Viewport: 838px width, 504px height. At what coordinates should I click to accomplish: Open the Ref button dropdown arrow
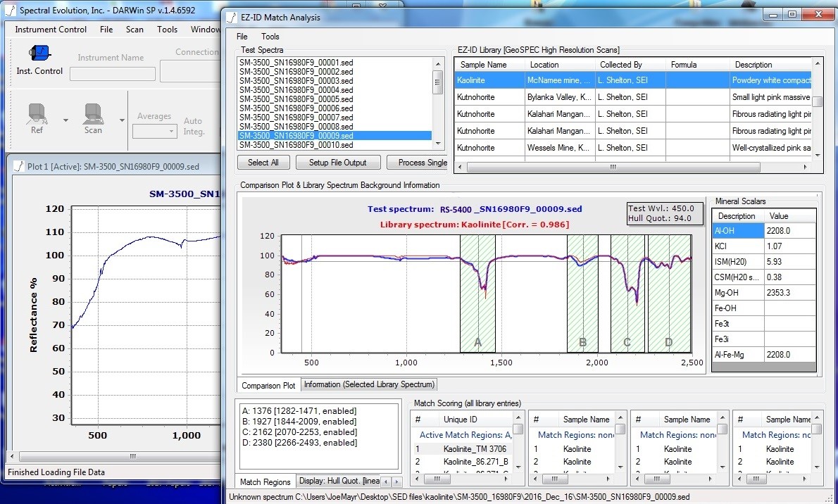pos(65,120)
